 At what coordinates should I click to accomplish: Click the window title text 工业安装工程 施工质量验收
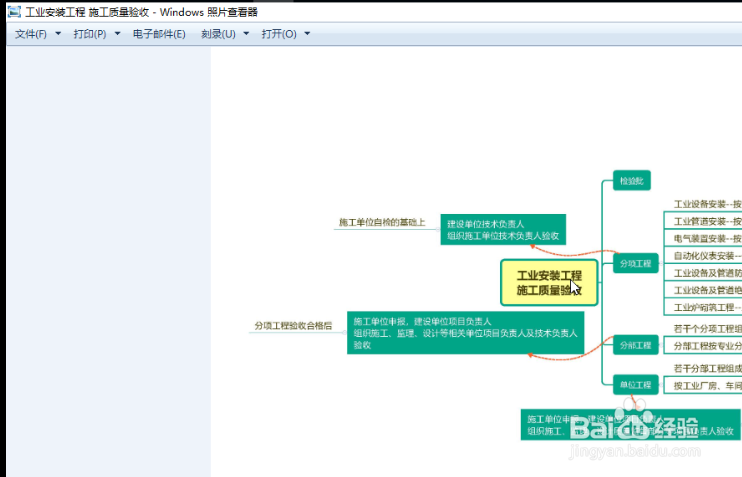click(87, 12)
